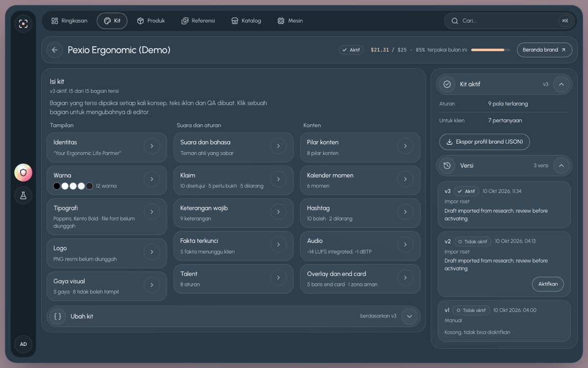This screenshot has height=368, width=588.
Task: Open the Talent card
Action: (234, 279)
